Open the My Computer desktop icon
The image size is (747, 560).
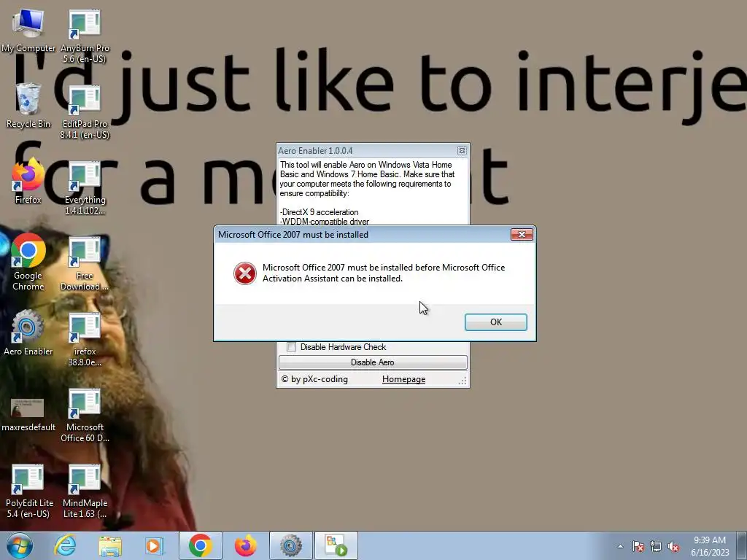click(28, 31)
